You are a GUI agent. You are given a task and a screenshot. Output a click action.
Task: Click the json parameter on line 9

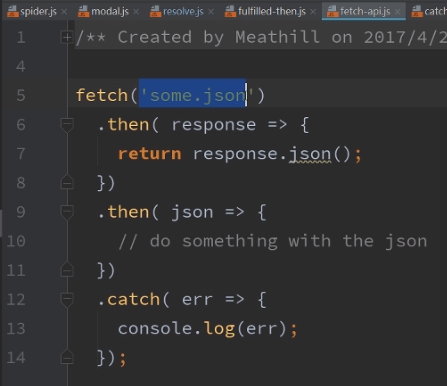(x=192, y=213)
